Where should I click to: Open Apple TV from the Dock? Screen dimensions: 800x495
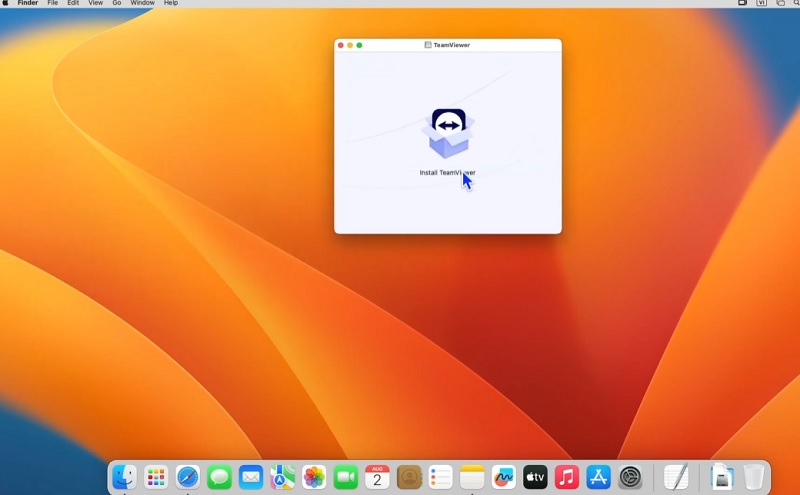click(x=535, y=477)
